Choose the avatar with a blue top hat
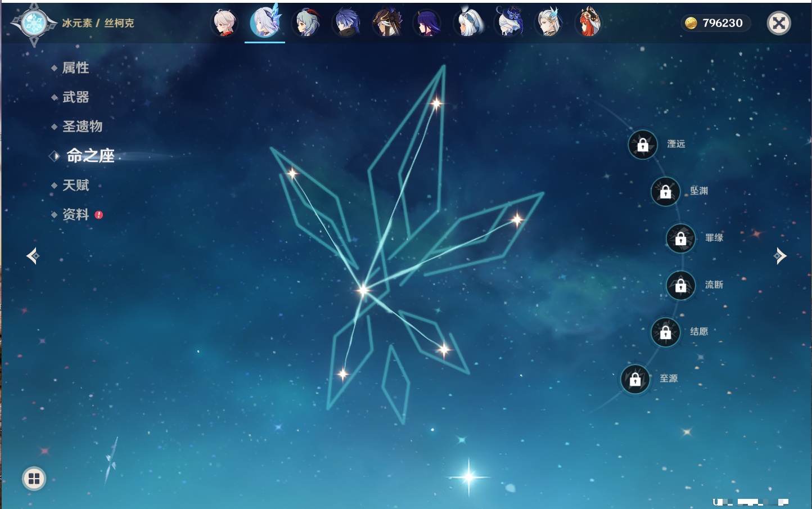This screenshot has height=509, width=812. 509,22
